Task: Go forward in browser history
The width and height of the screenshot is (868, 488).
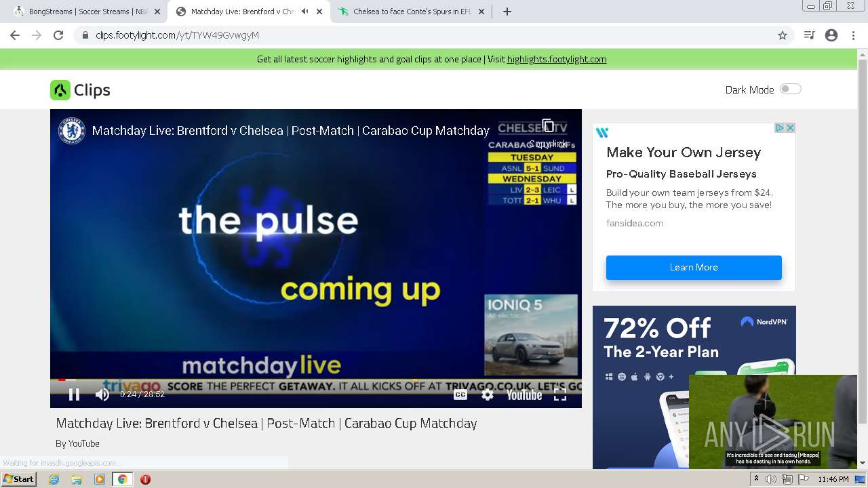Action: 37,35
